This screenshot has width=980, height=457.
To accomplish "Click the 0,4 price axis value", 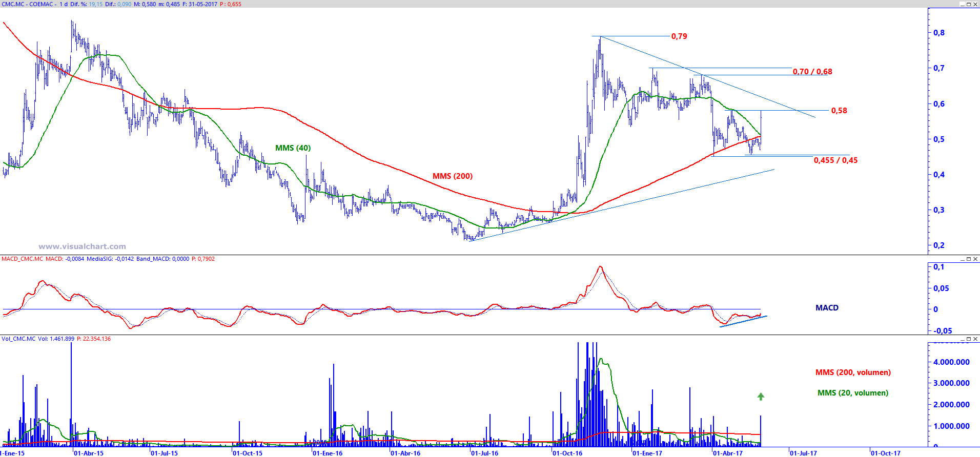I will pos(939,175).
